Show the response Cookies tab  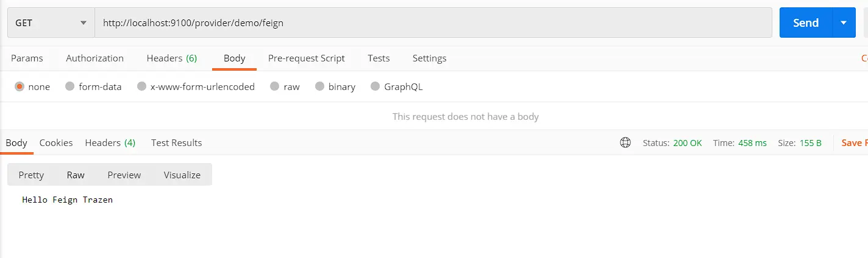pyautogui.click(x=56, y=143)
